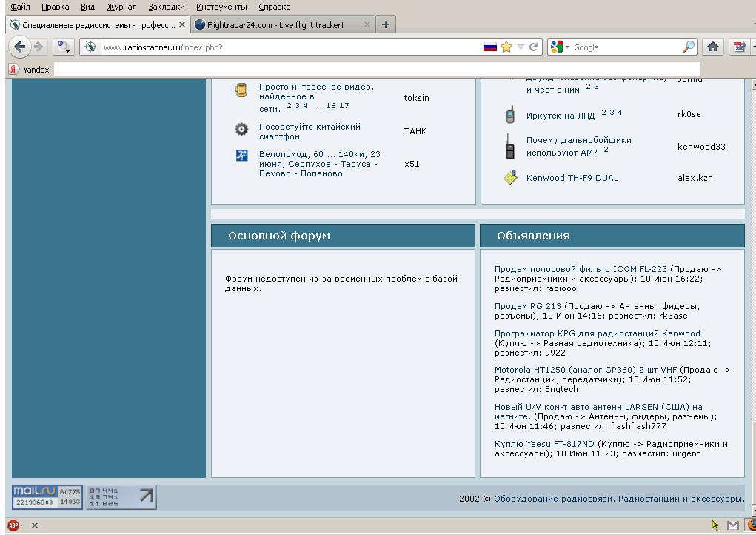Open a new tab with plus button
756x535 pixels.
click(x=386, y=24)
